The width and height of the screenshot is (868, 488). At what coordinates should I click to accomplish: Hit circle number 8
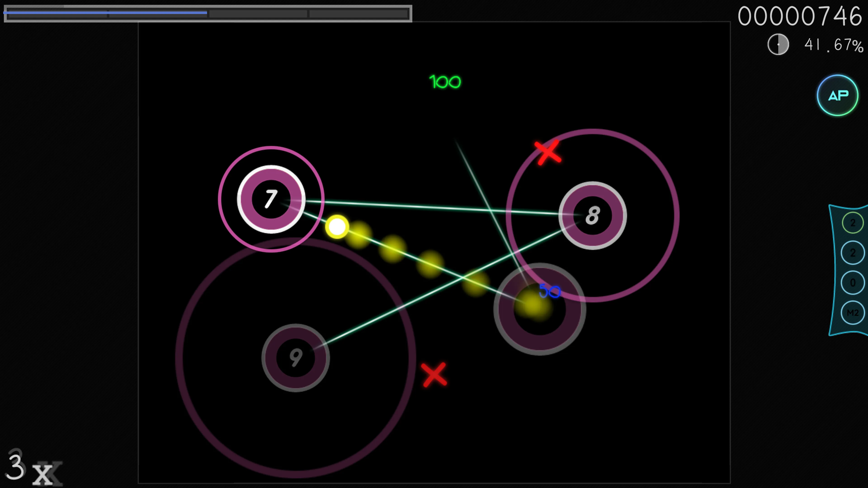click(x=592, y=216)
